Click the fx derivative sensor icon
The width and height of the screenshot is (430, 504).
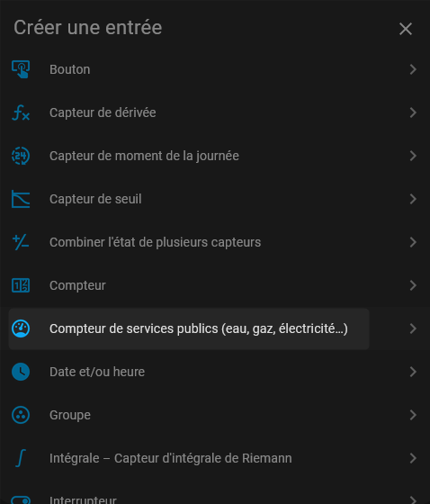click(x=21, y=112)
